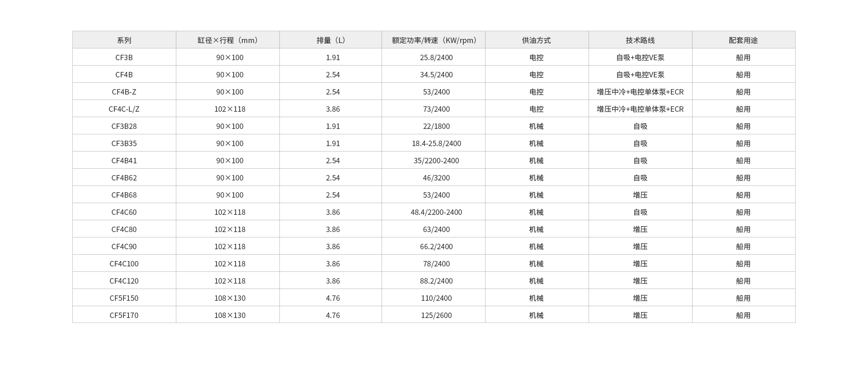The height and width of the screenshot is (370, 868).
Task: Click the 配套用途 column header
Action: coord(743,40)
